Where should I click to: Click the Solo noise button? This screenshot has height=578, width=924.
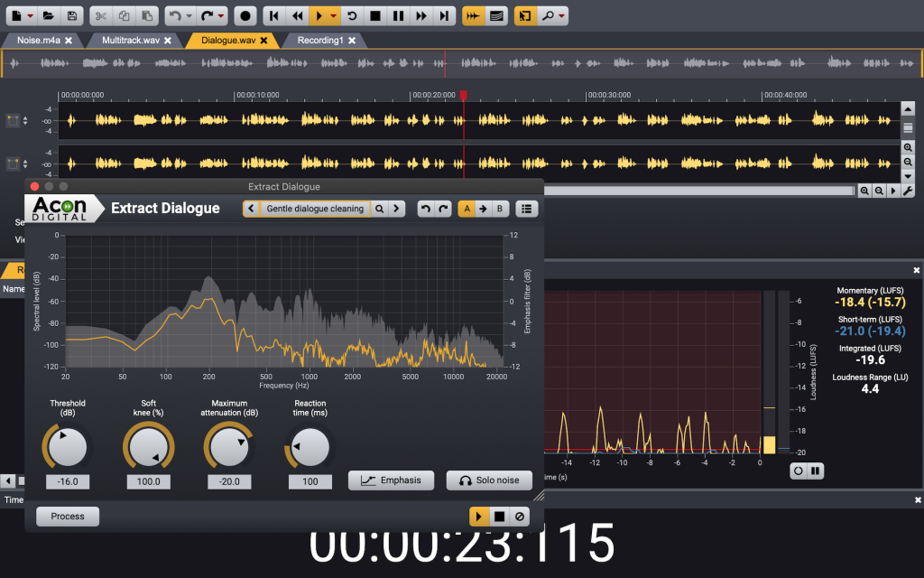pyautogui.click(x=489, y=480)
